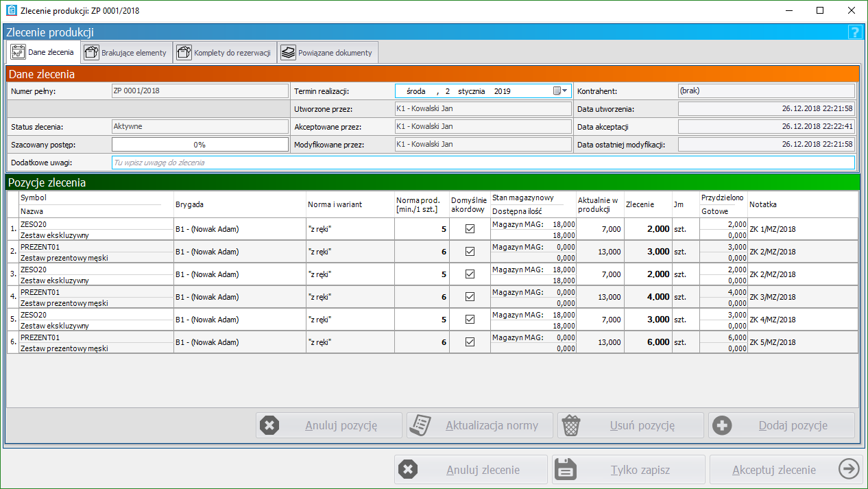Click the X icon on Anuluj pozycję
Screen dimensions: 868x489
(269, 425)
